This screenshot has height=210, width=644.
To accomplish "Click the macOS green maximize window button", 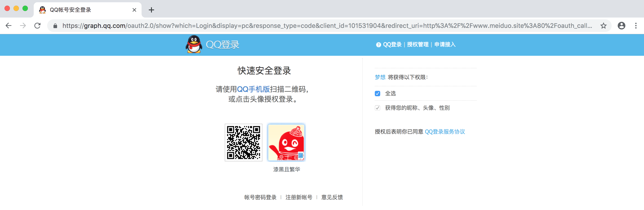I will (x=25, y=9).
